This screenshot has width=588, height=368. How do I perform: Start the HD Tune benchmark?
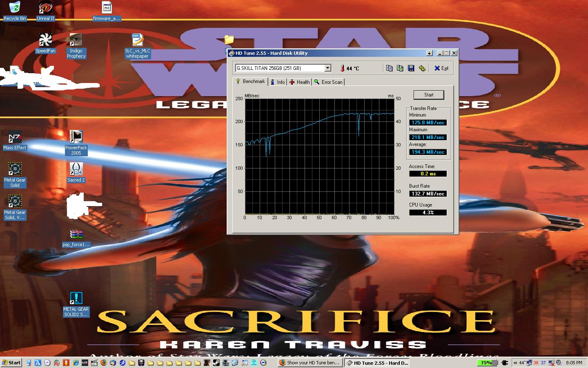[x=429, y=95]
